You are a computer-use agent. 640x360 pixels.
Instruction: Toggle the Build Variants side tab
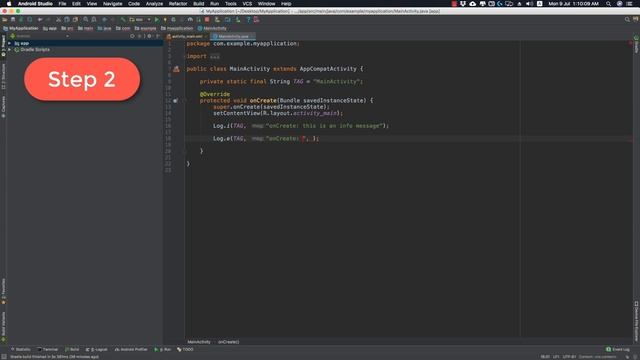pos(3,326)
